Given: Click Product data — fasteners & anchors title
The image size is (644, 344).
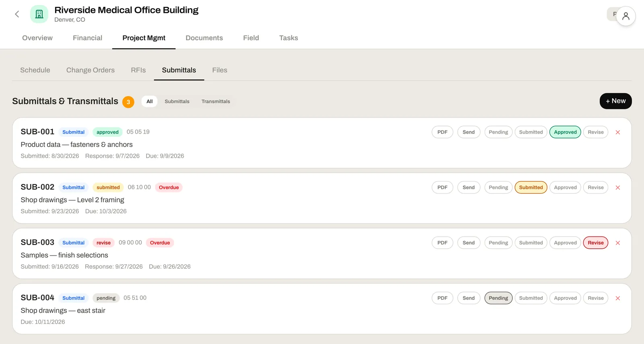Looking at the screenshot, I should 76,144.
